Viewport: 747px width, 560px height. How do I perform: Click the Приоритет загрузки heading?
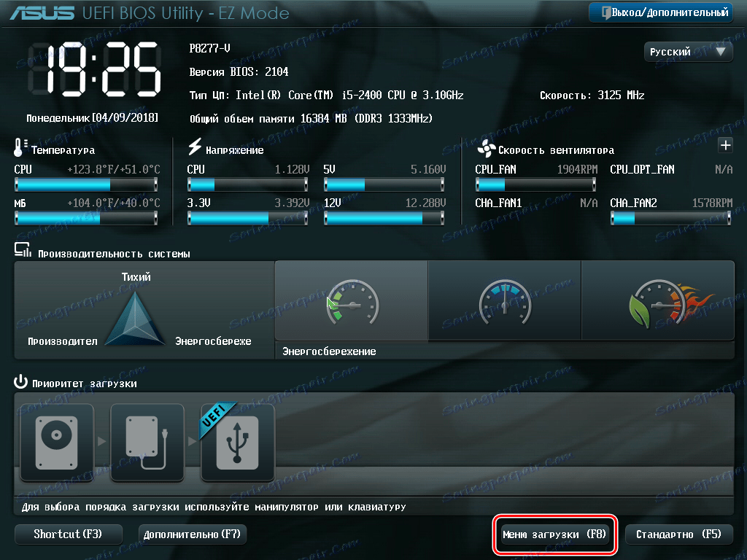tap(85, 384)
